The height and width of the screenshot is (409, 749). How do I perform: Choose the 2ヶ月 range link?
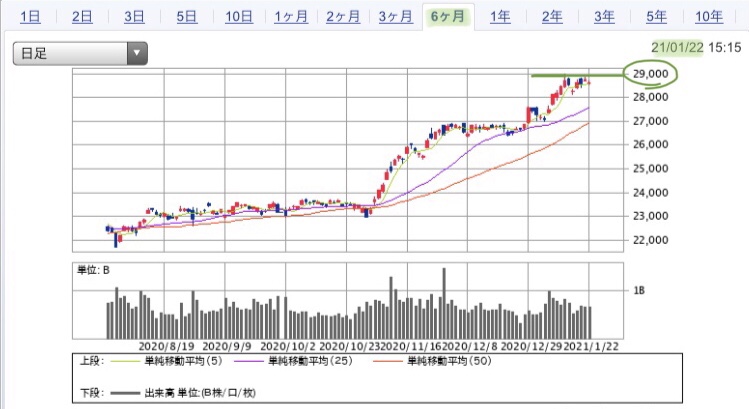(x=343, y=17)
